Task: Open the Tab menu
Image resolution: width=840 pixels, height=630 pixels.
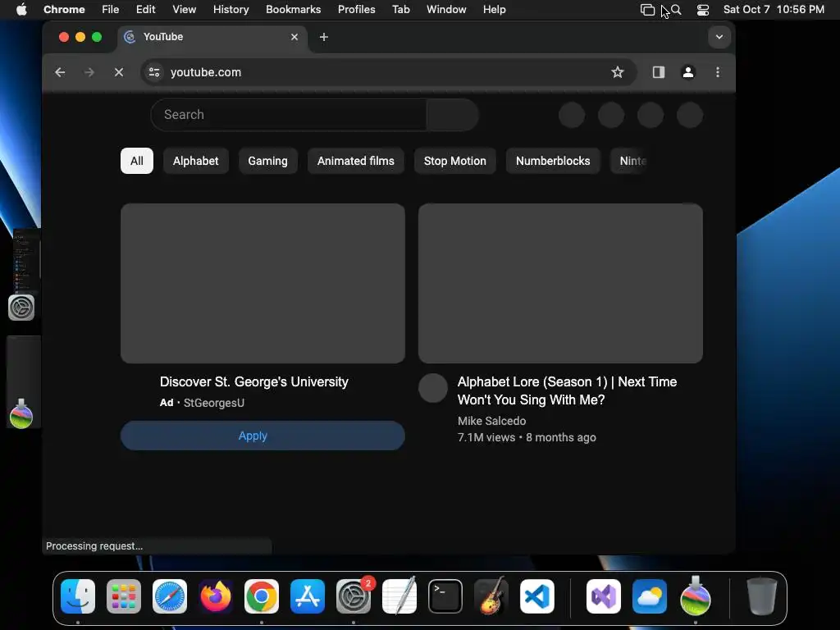Action: [400, 10]
